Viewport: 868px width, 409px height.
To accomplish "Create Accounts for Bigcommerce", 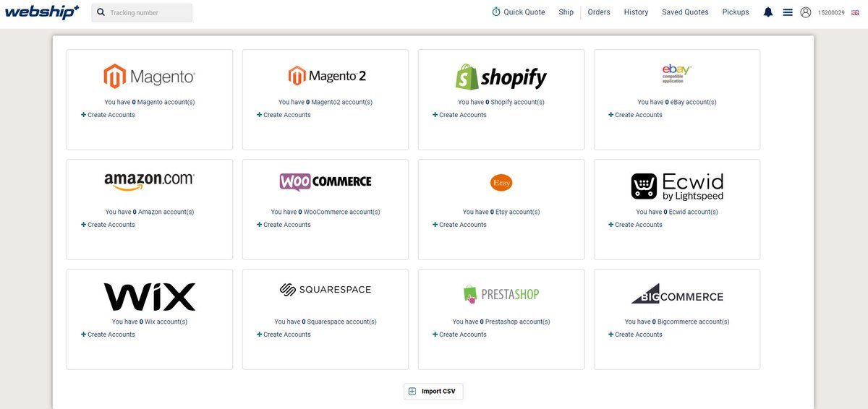I will pos(636,335).
